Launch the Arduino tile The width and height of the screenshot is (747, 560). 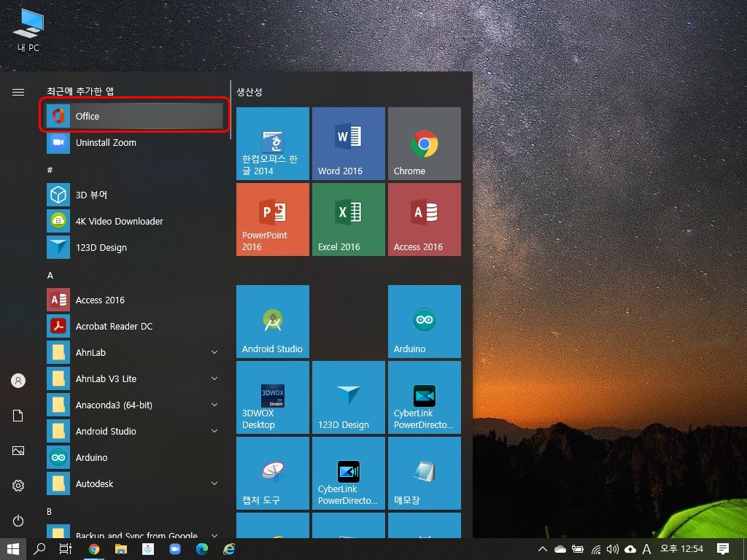tap(425, 322)
